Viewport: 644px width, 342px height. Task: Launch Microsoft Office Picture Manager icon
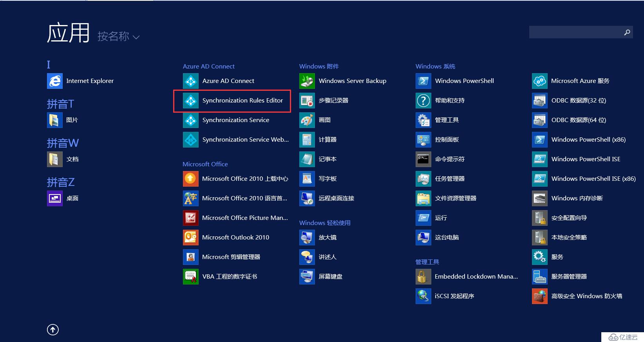coord(191,218)
